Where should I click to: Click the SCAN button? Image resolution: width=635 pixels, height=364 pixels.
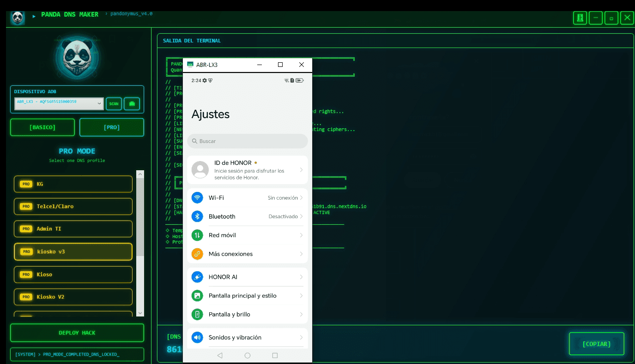(114, 104)
